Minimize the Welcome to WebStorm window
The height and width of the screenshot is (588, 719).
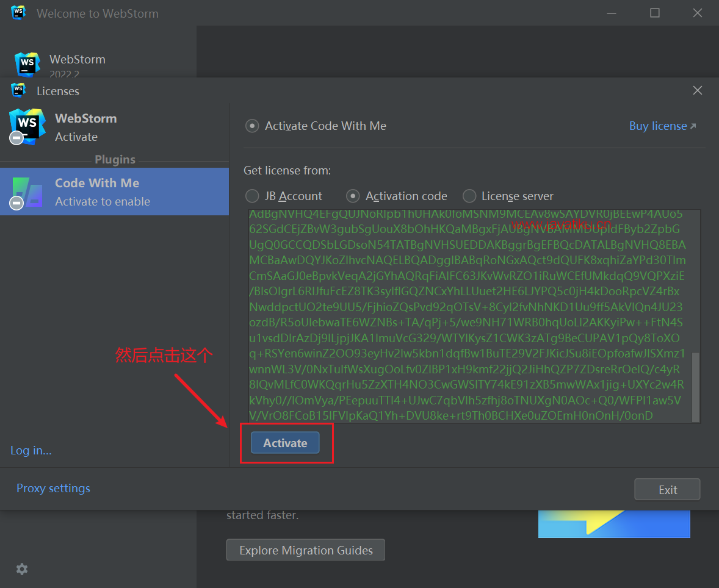pyautogui.click(x=612, y=13)
